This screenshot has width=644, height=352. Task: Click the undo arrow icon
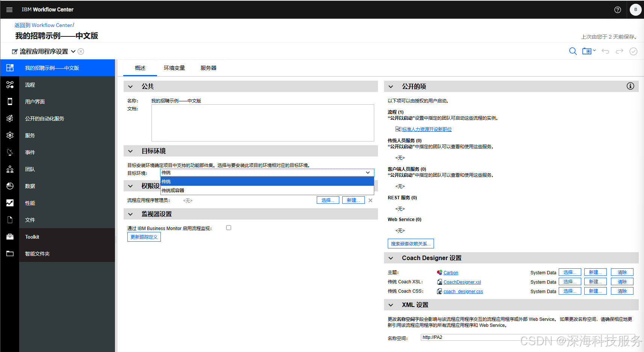coord(605,51)
